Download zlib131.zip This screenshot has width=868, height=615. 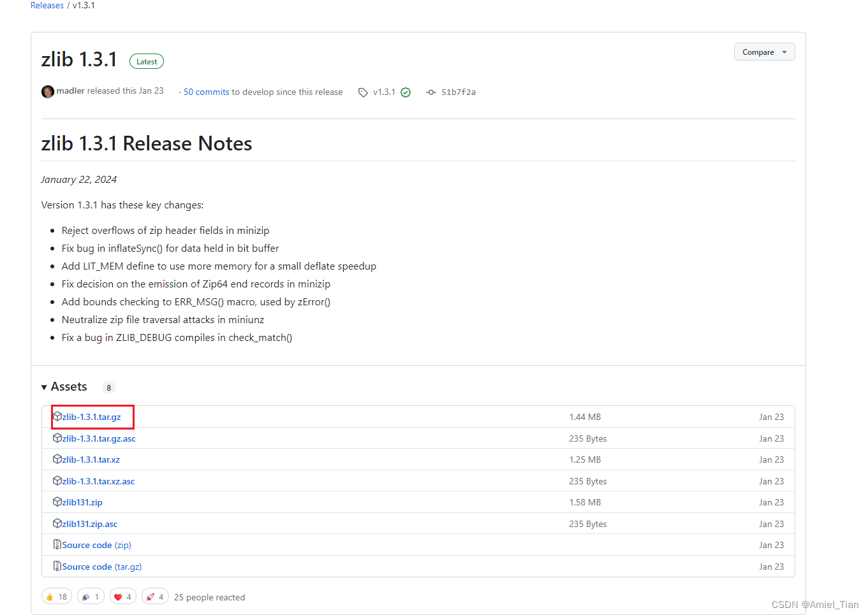click(x=82, y=502)
